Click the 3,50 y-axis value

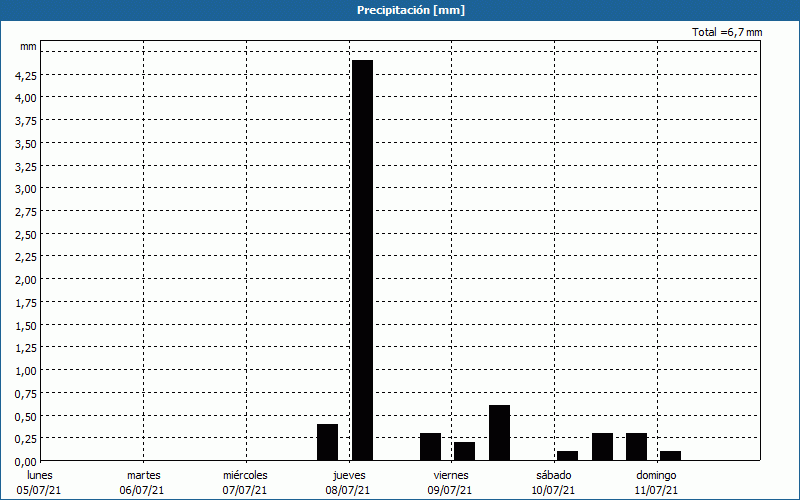26,144
